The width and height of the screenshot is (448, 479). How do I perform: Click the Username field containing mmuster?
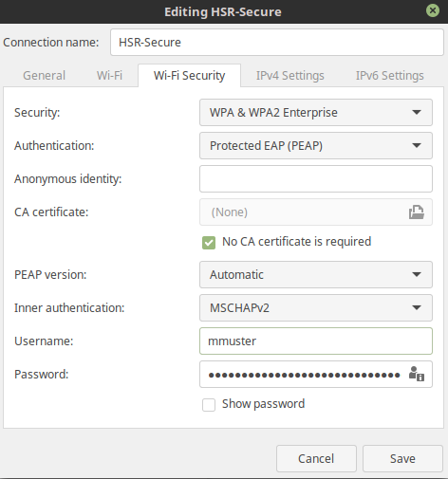[316, 341]
